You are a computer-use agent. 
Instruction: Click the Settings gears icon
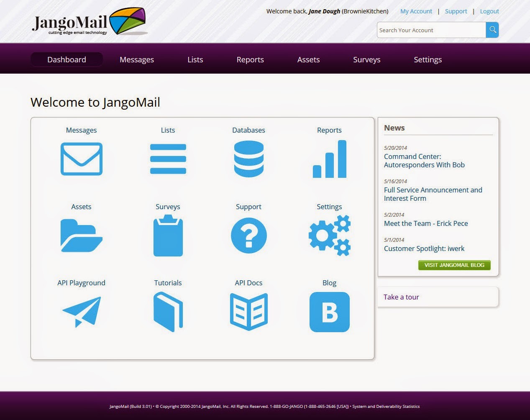[x=330, y=236]
